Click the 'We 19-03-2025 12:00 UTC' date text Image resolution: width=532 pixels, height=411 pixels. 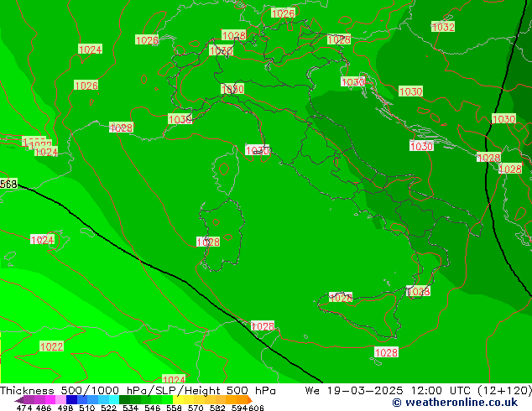(389, 390)
